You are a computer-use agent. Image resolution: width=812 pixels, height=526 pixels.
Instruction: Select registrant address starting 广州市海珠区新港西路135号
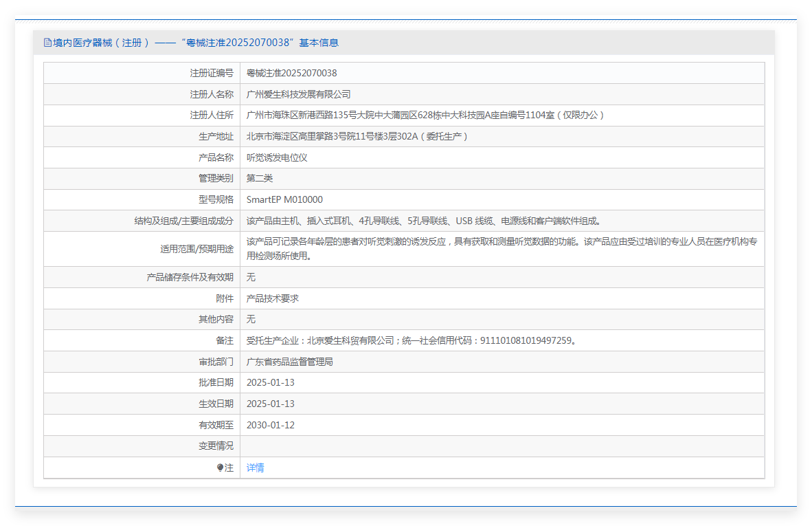point(425,115)
